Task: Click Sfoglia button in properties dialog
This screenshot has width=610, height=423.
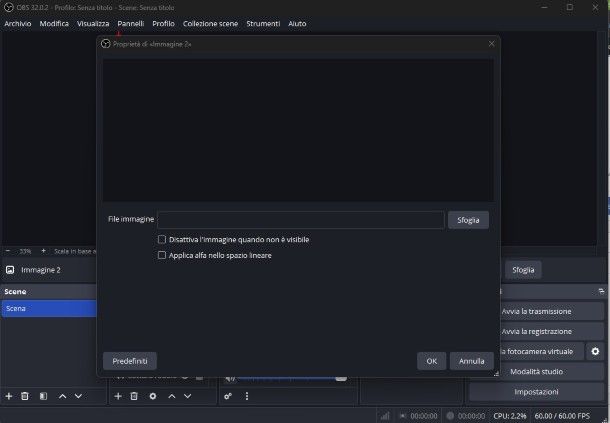Action: 468,220
